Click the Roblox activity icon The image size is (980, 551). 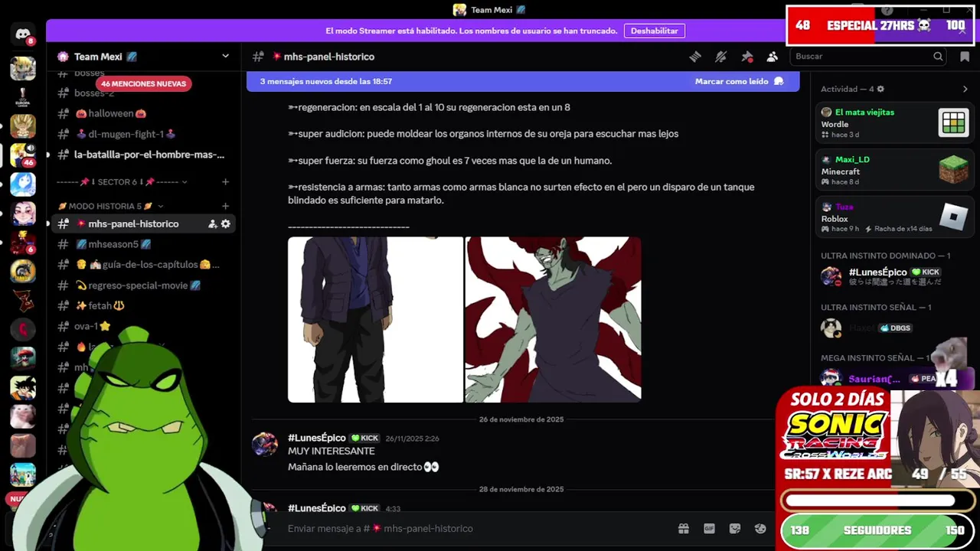pos(954,217)
